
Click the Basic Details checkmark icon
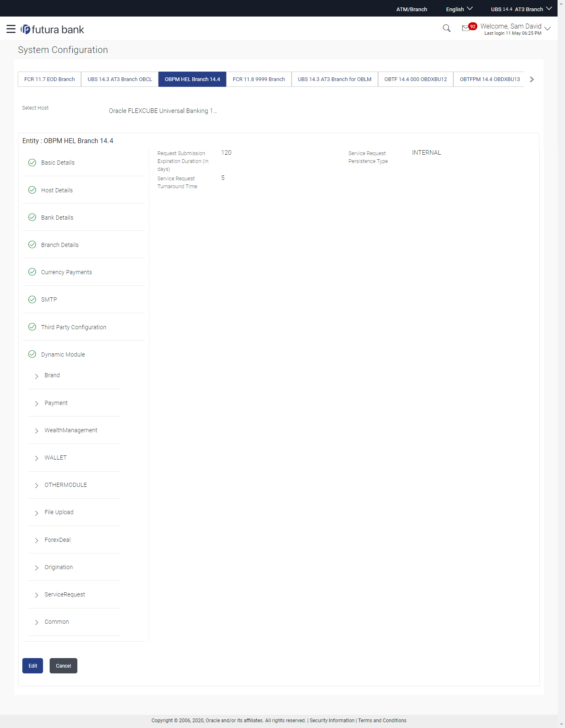click(x=32, y=163)
